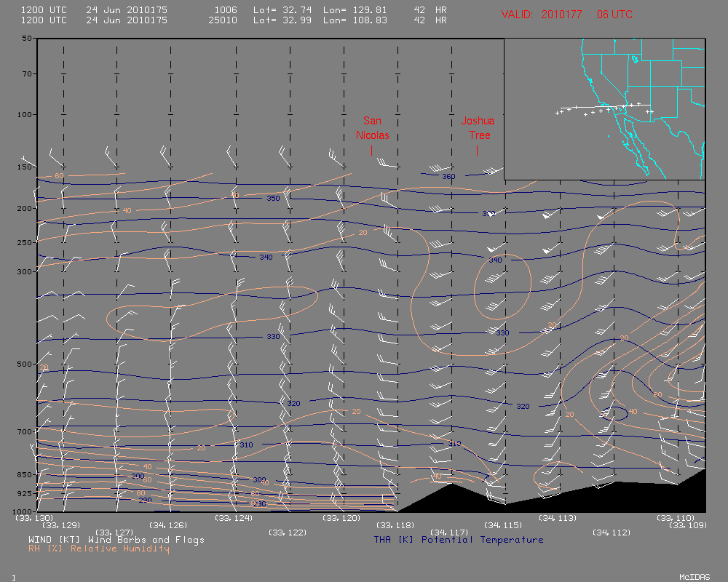Click the 360 potential temperature contour label
The image size is (728, 582).
pyautogui.click(x=448, y=176)
